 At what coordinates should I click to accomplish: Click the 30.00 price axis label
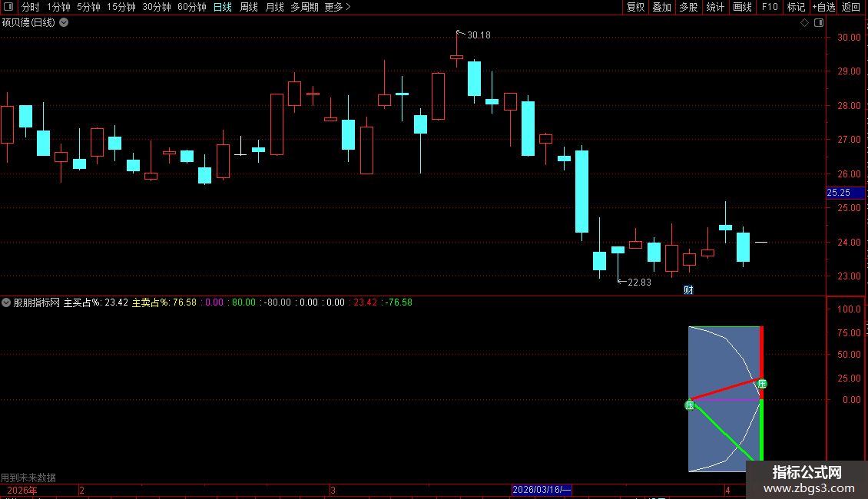pos(849,38)
